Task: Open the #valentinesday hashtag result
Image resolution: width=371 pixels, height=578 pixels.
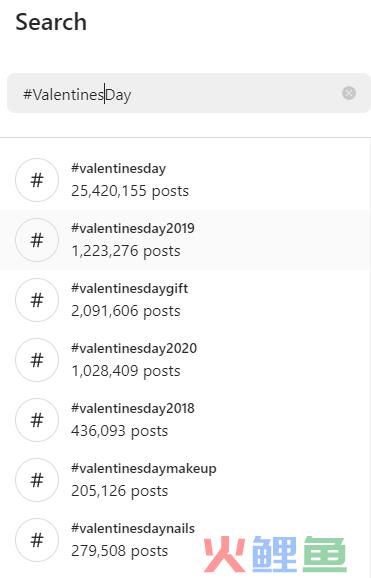Action: coord(186,180)
